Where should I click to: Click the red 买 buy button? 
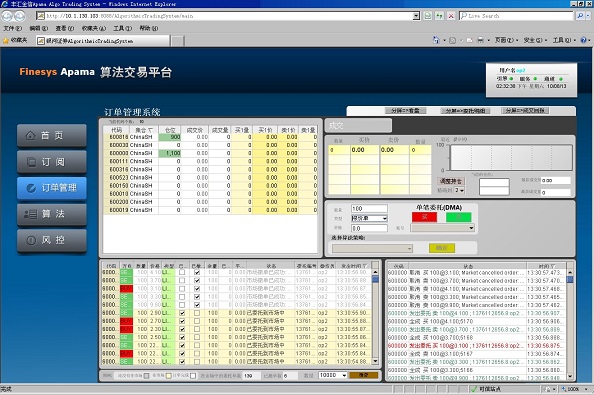424,217
